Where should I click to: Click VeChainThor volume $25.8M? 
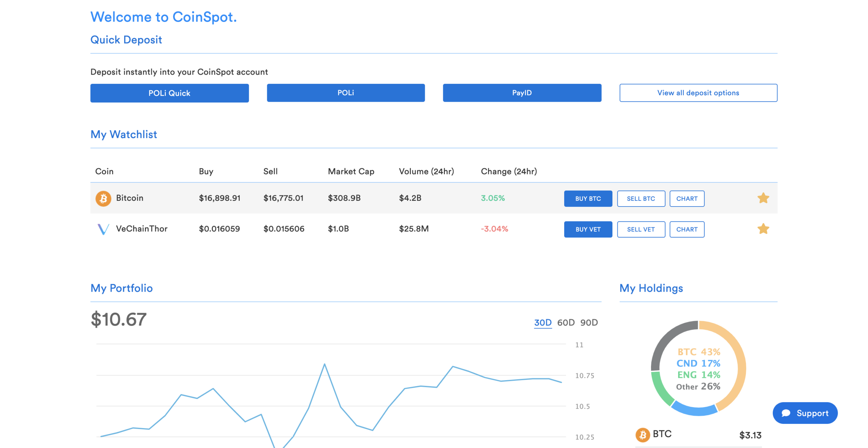(414, 229)
